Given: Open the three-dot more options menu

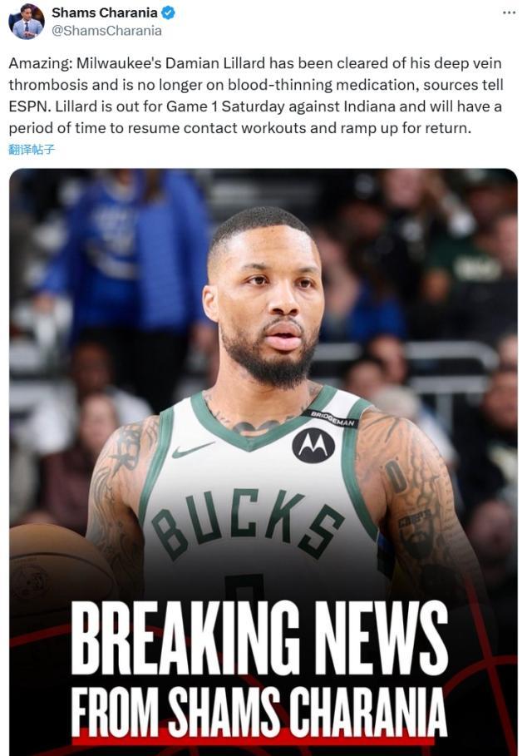Looking at the screenshot, I should tap(509, 13).
